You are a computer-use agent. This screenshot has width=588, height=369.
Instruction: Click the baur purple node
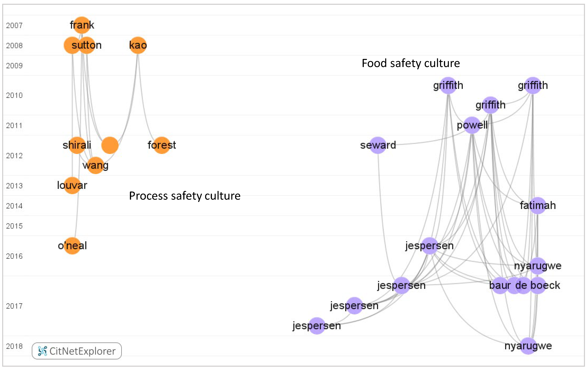pyautogui.click(x=500, y=285)
